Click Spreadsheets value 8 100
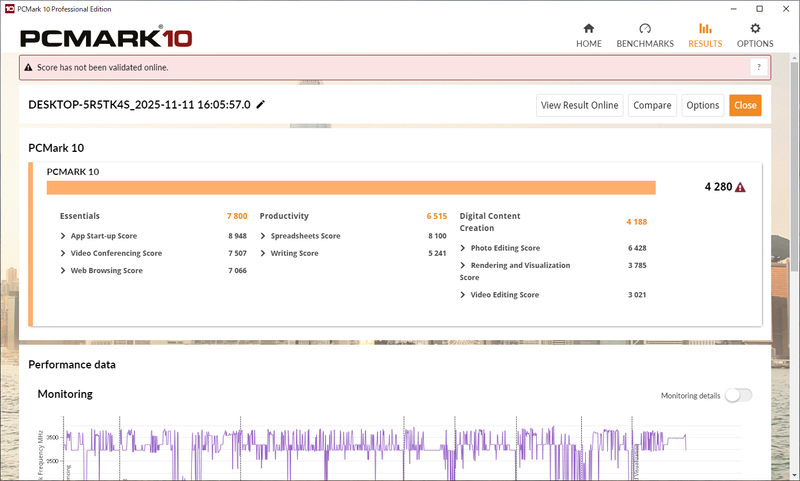Screen dimensions: 800x481 point(437,236)
